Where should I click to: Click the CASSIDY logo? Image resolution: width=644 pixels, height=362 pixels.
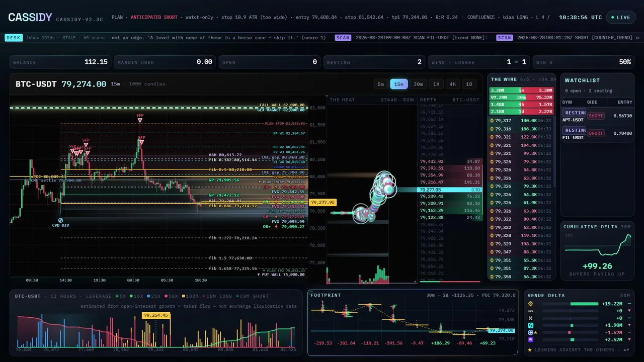click(30, 18)
